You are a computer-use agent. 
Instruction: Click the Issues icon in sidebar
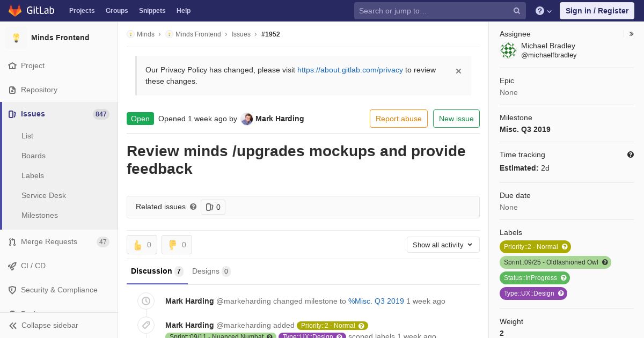click(12, 114)
